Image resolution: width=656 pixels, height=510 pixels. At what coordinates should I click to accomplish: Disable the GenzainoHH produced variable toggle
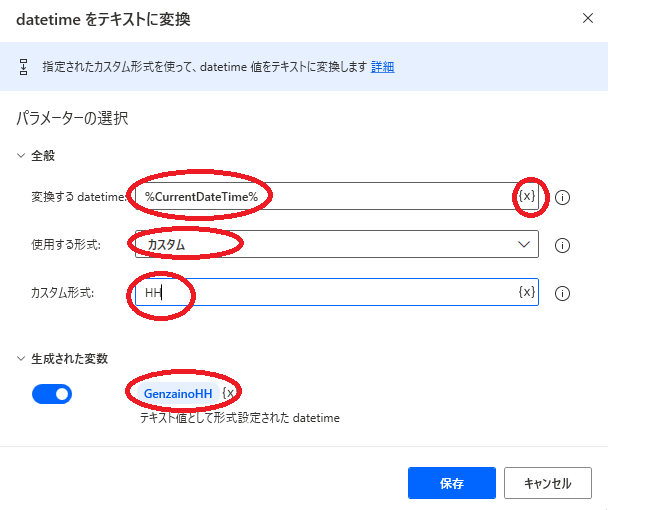(x=52, y=394)
